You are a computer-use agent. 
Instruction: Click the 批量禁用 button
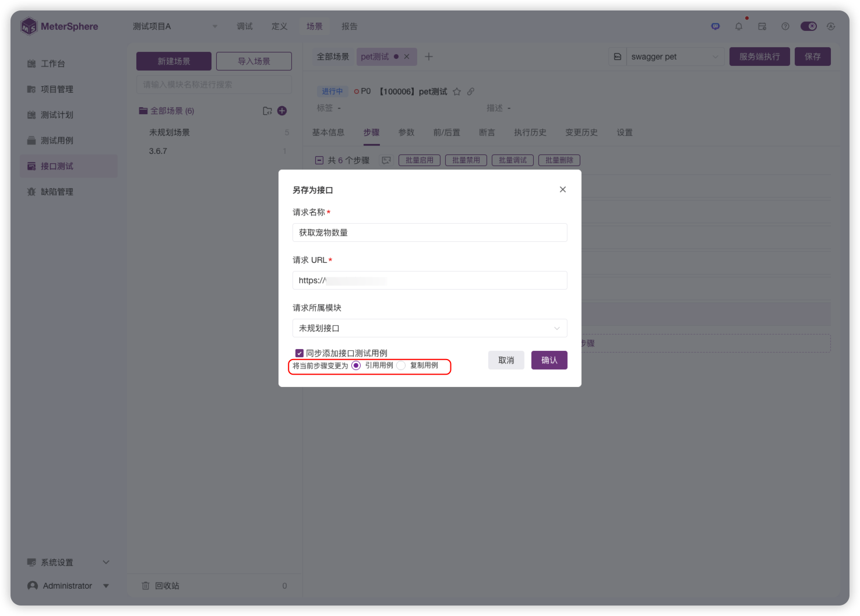[466, 160]
